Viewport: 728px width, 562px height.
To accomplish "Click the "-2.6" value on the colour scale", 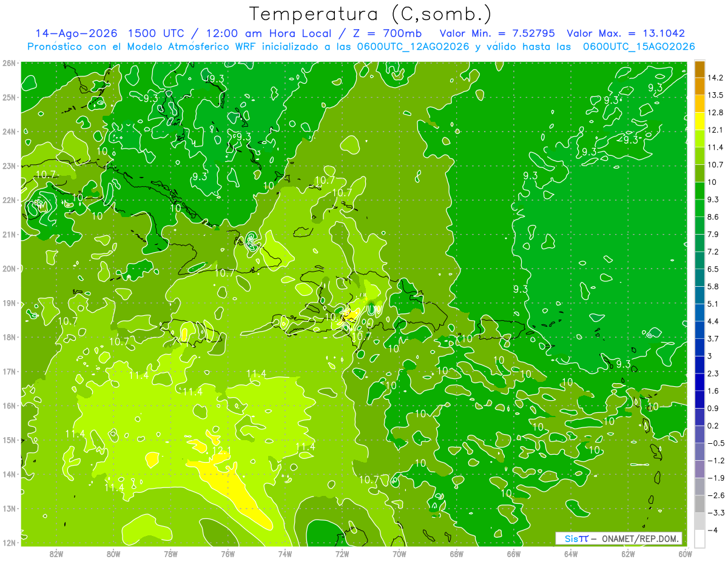I will (x=716, y=495).
